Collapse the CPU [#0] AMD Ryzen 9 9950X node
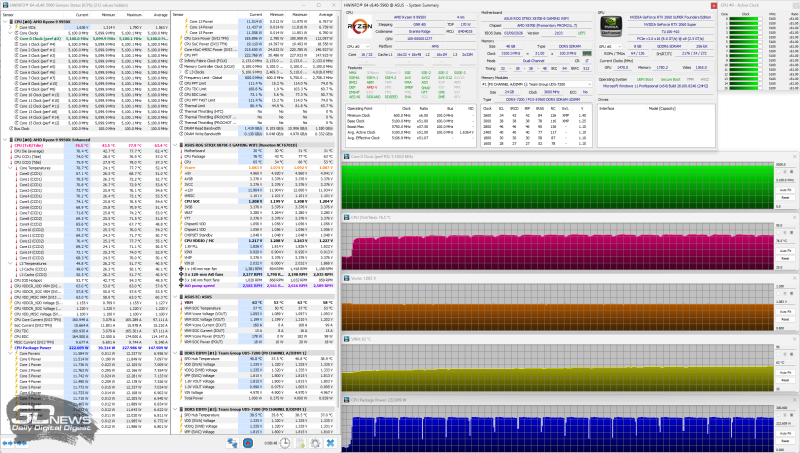Screen dimensions: 800x453 click(x=5, y=22)
